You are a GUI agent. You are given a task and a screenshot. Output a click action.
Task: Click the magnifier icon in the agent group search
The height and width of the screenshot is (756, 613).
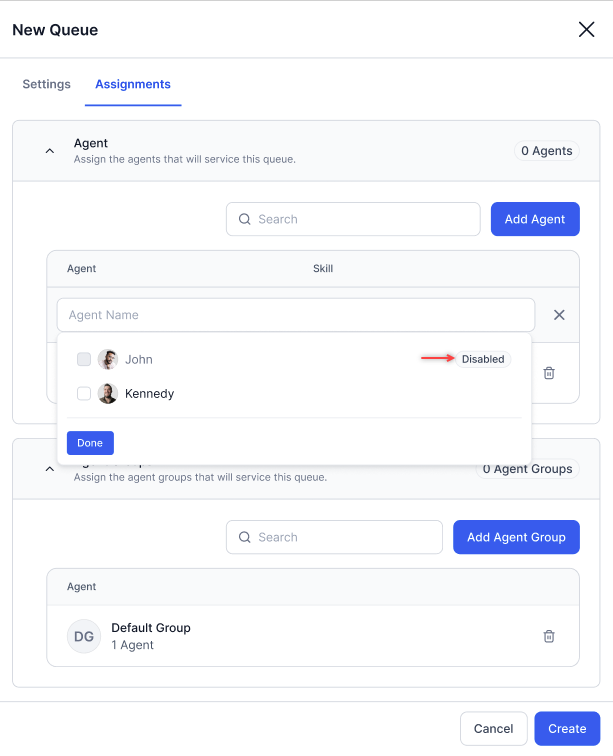click(x=245, y=537)
